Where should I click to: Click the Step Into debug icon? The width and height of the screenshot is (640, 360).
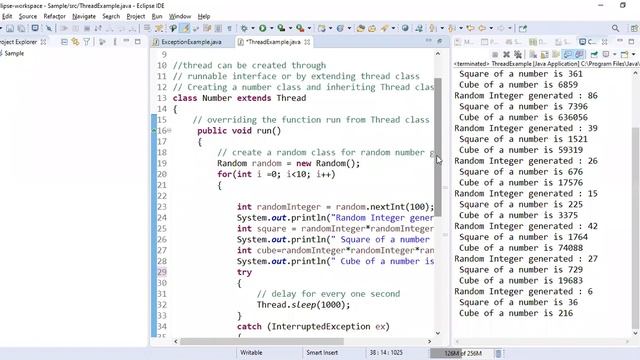(x=109, y=29)
